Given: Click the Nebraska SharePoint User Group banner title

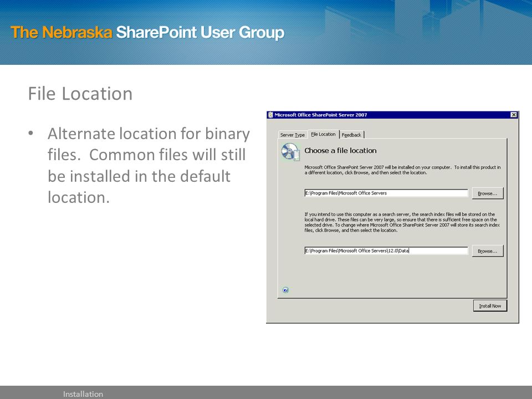Looking at the screenshot, I should coord(147,33).
